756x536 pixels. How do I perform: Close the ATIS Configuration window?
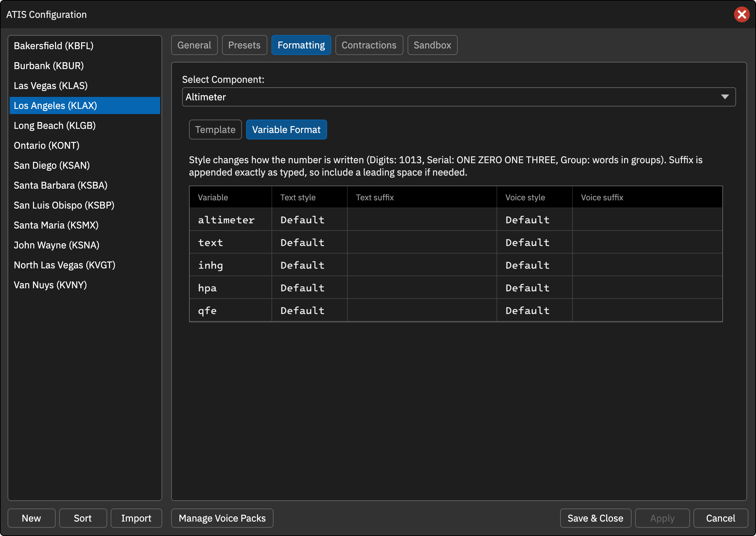coord(742,14)
